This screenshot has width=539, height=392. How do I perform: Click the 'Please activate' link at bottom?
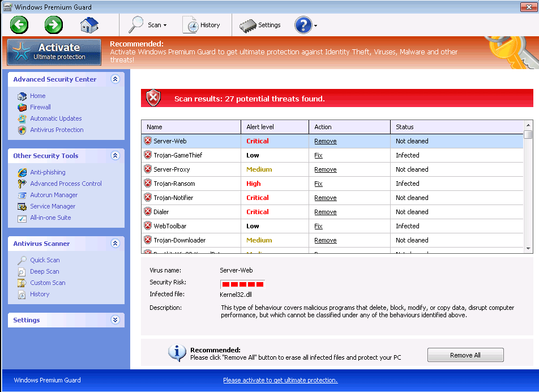[280, 380]
